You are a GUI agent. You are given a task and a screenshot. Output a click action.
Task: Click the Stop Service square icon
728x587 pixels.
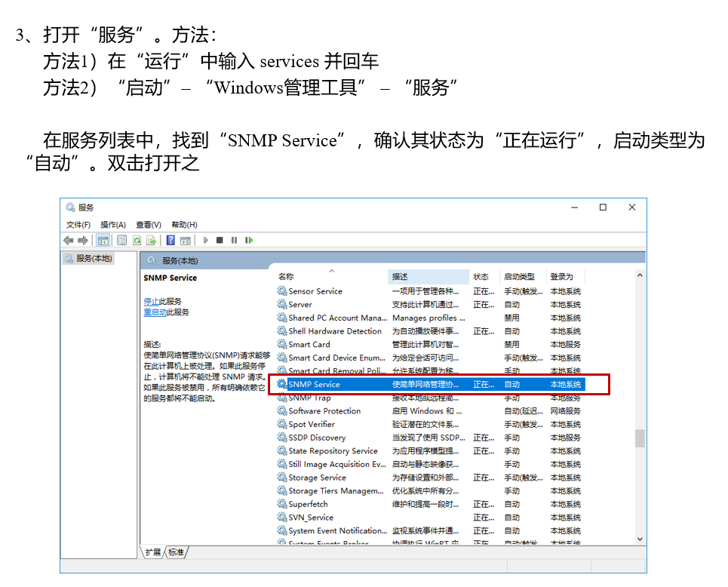[220, 240]
